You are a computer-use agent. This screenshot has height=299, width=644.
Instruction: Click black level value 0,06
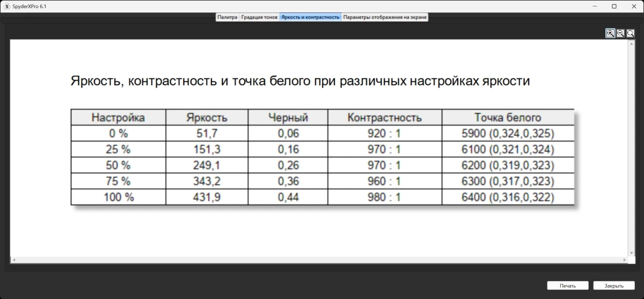[x=288, y=134]
